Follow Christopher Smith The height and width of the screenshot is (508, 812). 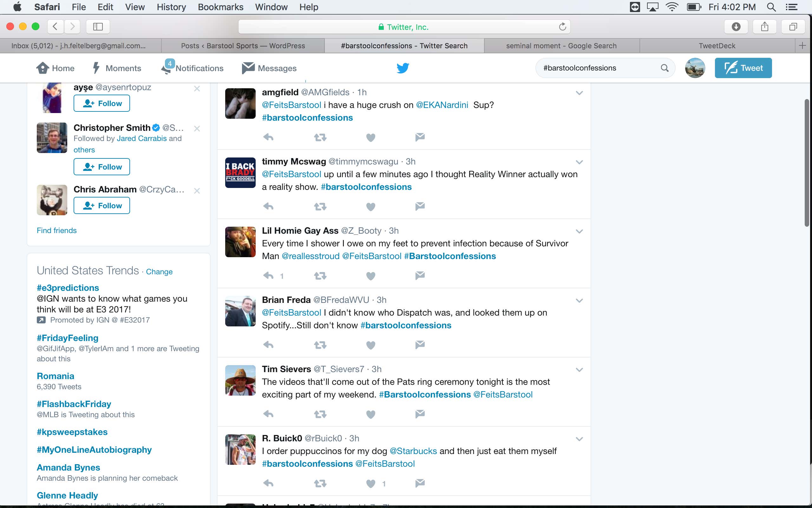coord(102,167)
